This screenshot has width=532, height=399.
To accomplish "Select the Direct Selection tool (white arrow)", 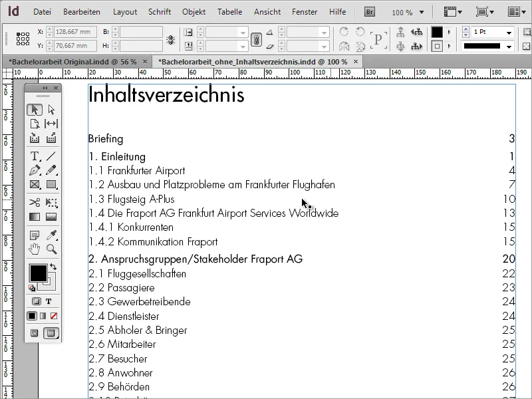I will 51,110.
